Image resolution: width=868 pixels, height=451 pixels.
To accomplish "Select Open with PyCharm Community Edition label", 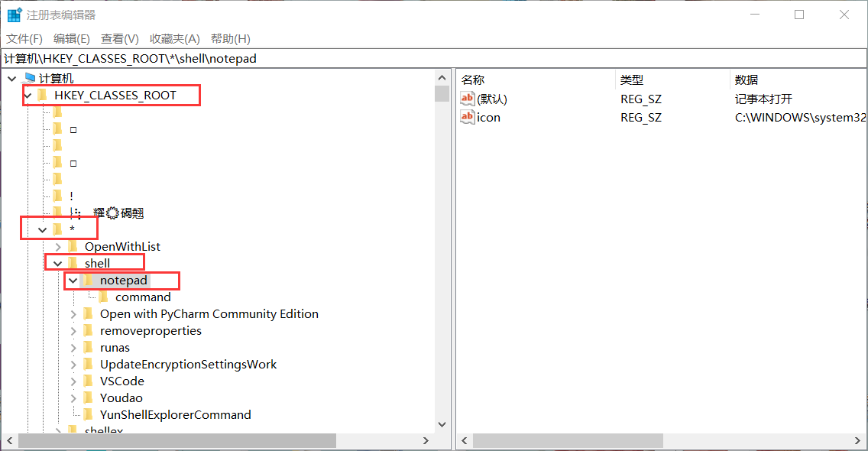I will [209, 314].
